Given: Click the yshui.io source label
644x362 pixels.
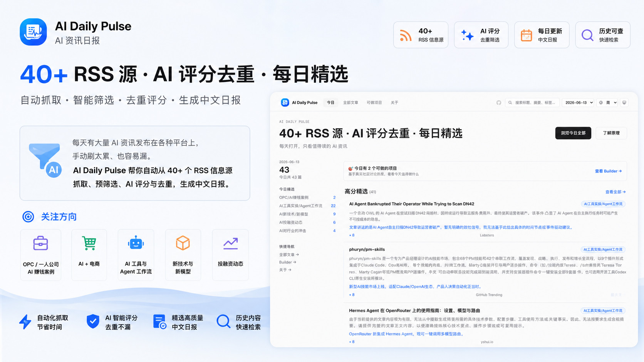Looking at the screenshot, I should [487, 342].
